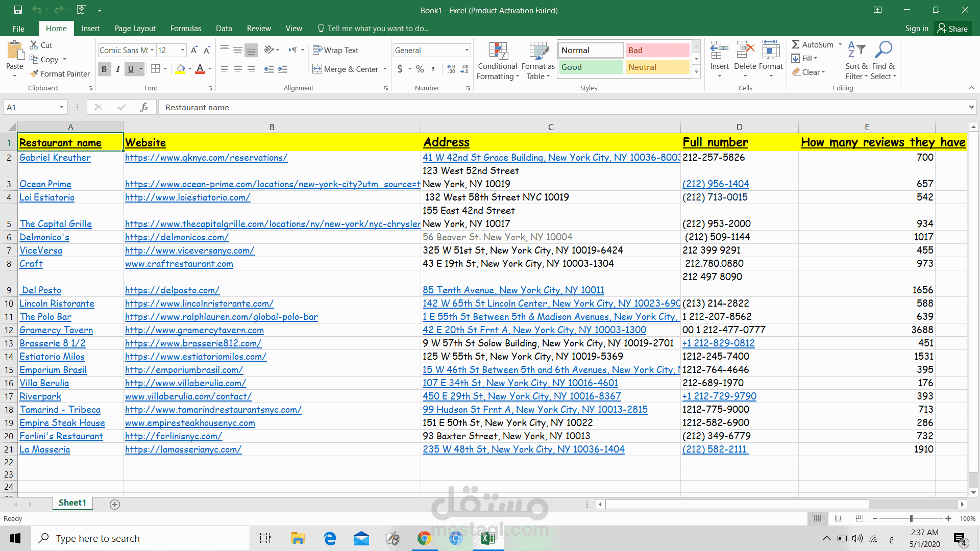This screenshot has width=980, height=551.
Task: Apply Comma Style number format
Action: [x=433, y=68]
